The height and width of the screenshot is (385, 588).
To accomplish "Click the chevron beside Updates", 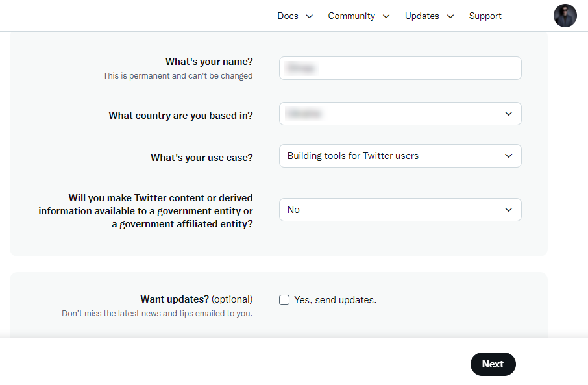I will coord(450,16).
